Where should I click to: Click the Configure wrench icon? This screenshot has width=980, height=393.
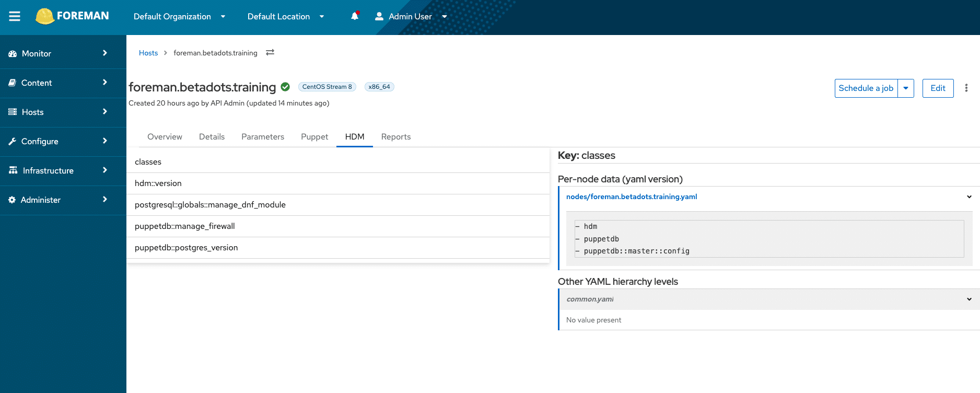(x=13, y=141)
